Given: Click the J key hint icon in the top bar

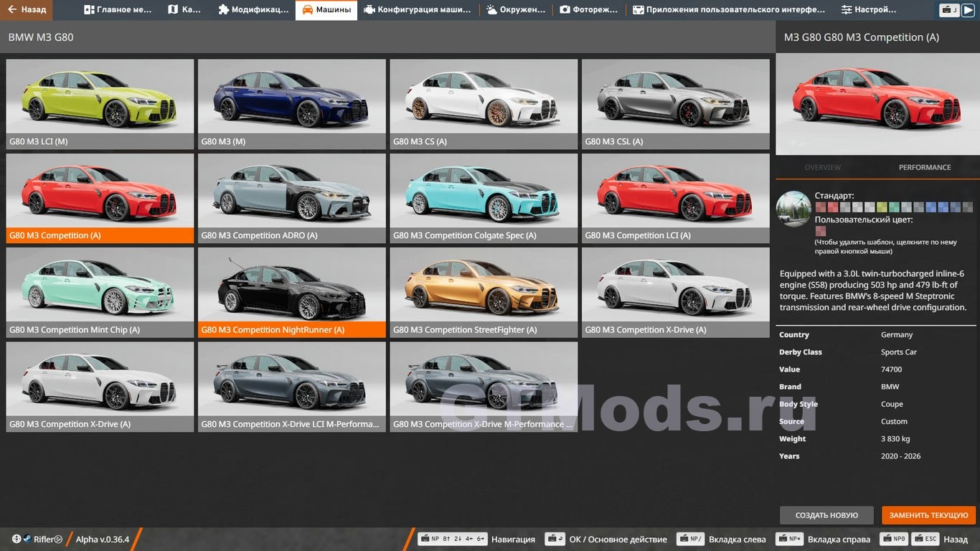Looking at the screenshot, I should (x=950, y=10).
